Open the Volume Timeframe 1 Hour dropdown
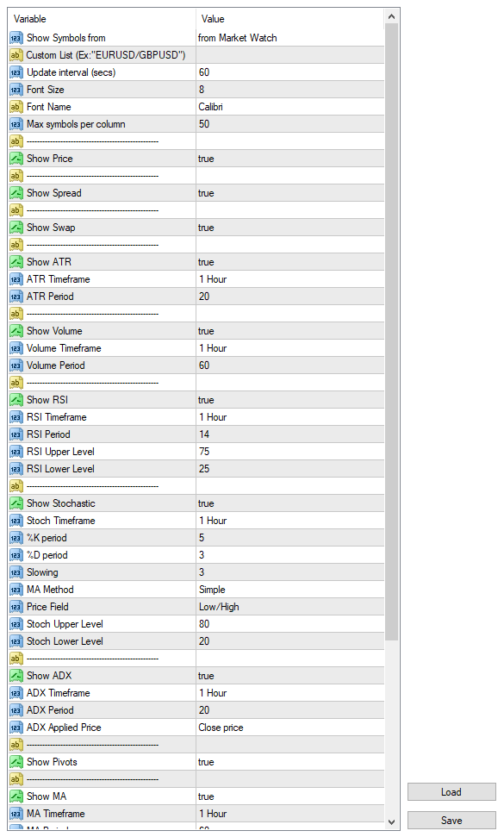504x837 pixels. point(290,348)
